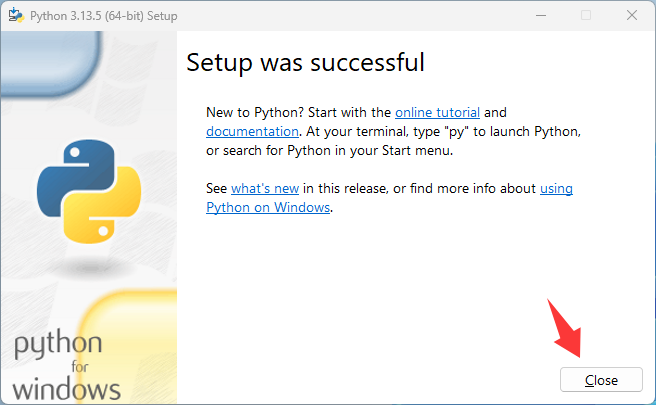Viewport: 656px width, 405px height.
Task: Open the documentation link
Action: pyautogui.click(x=252, y=131)
